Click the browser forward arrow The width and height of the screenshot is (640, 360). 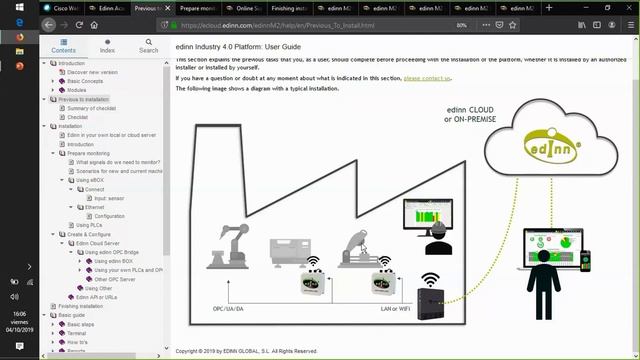(x=64, y=25)
